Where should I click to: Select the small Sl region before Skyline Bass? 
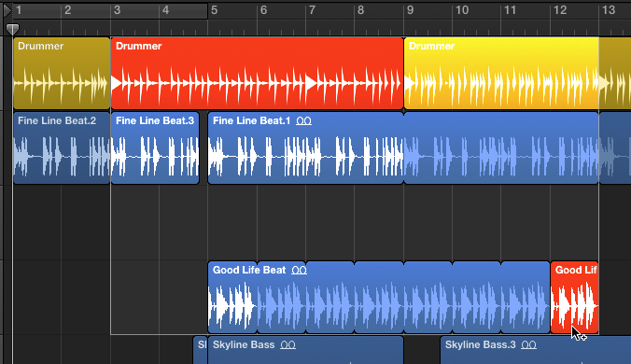point(201,350)
